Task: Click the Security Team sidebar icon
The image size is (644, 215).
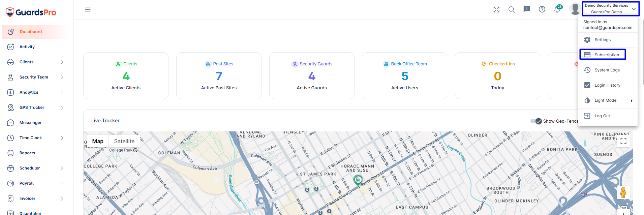Action: (11, 77)
